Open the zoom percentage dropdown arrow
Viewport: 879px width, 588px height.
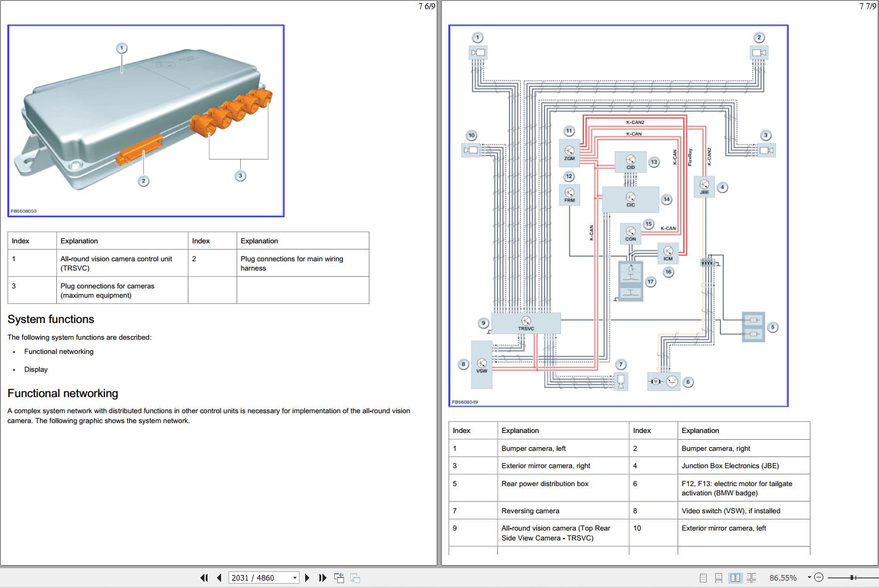(x=809, y=577)
